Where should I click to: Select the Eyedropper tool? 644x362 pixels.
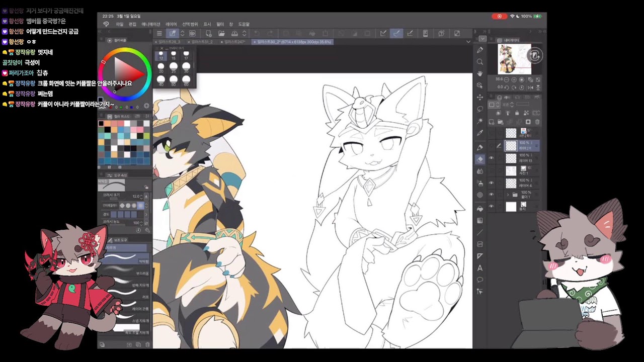click(x=480, y=133)
